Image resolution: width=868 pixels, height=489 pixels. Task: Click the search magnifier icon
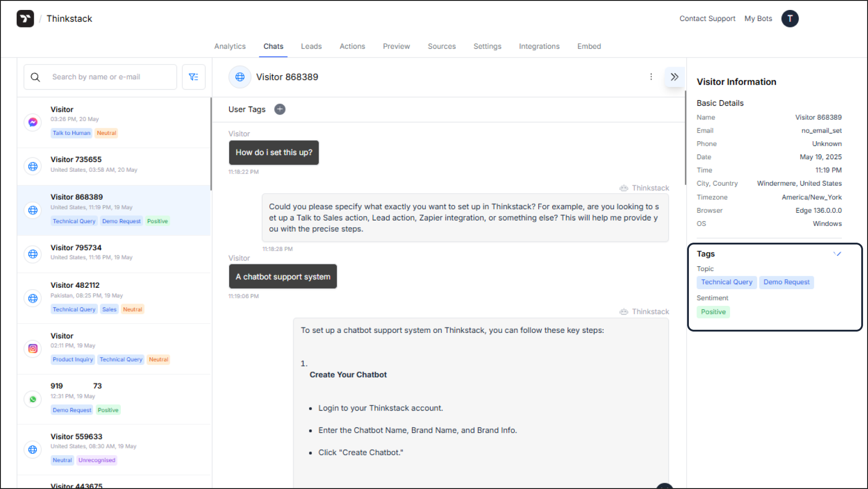[x=35, y=77]
